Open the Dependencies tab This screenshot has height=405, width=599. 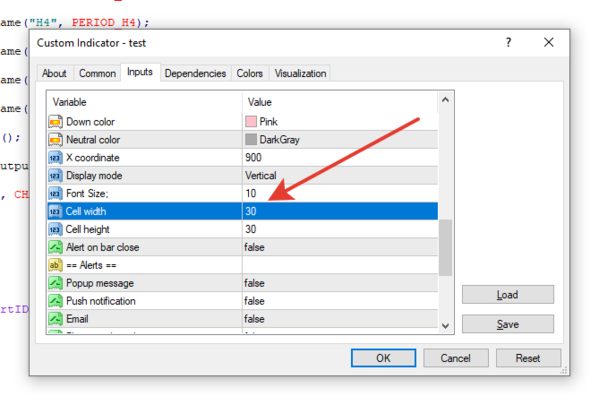195,73
